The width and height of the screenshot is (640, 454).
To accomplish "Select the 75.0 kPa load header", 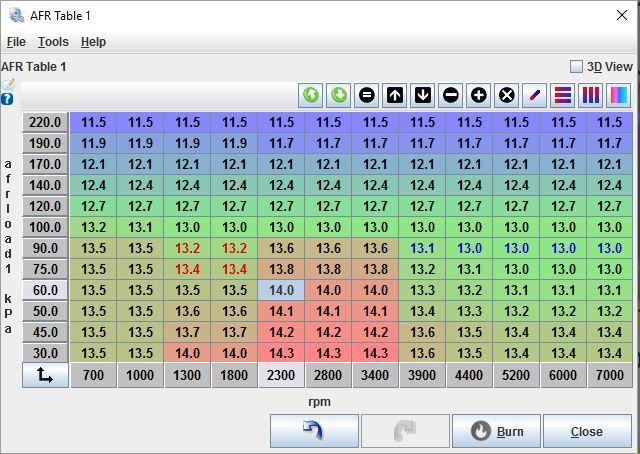I will click(45, 269).
